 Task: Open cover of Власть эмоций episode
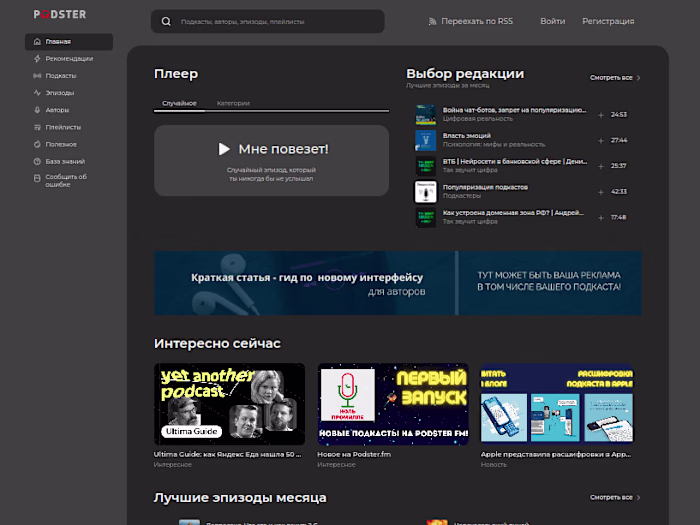click(x=425, y=141)
